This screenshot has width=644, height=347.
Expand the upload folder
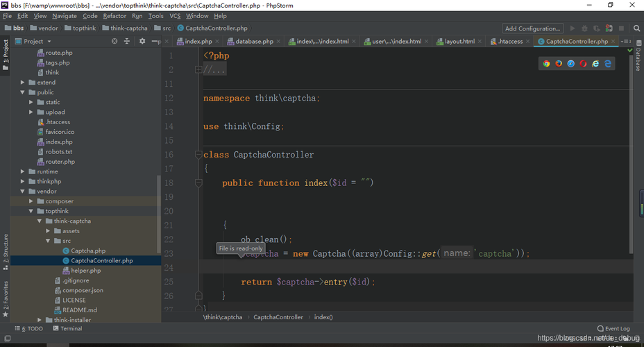click(31, 112)
